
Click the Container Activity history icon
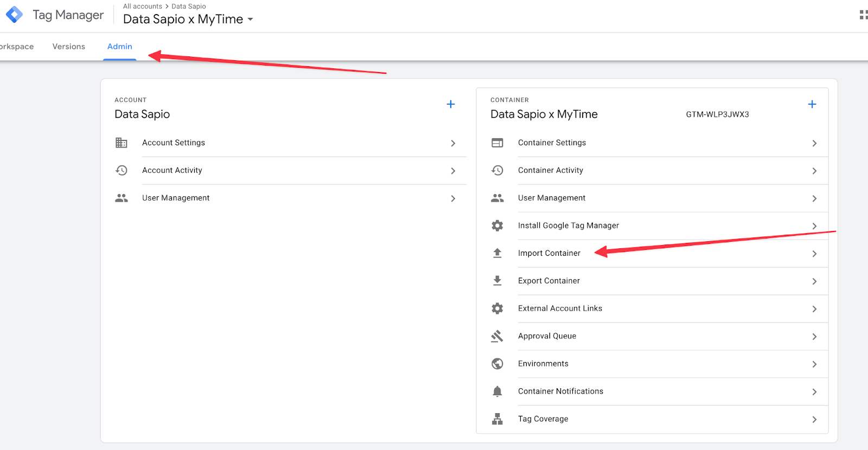pyautogui.click(x=497, y=171)
